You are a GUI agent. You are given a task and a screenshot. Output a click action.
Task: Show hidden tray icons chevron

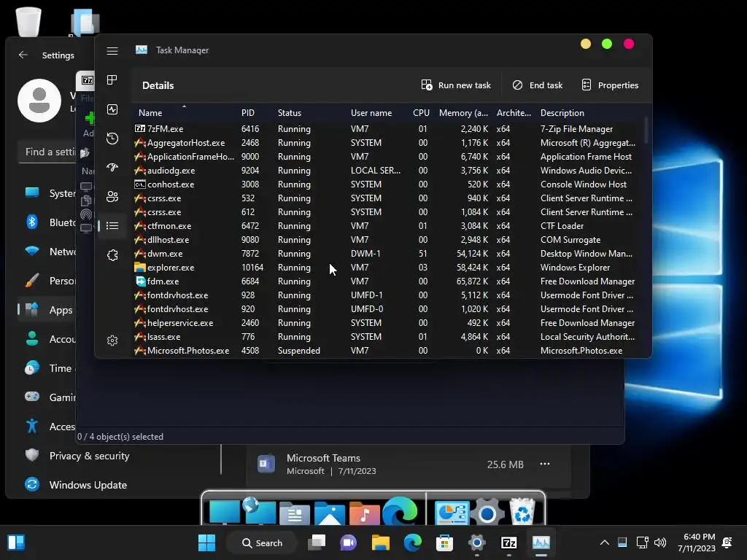(604, 542)
